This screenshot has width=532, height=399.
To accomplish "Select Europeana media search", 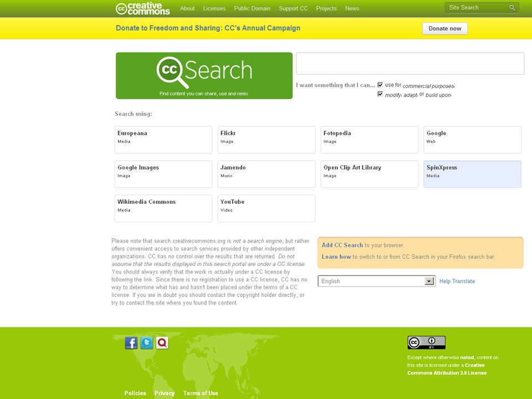I will [163, 140].
